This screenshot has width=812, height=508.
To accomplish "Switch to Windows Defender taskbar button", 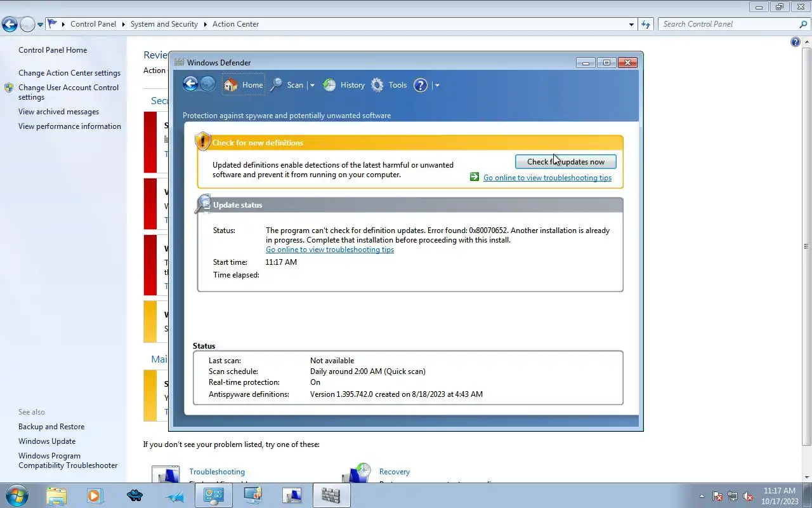I will point(331,495).
